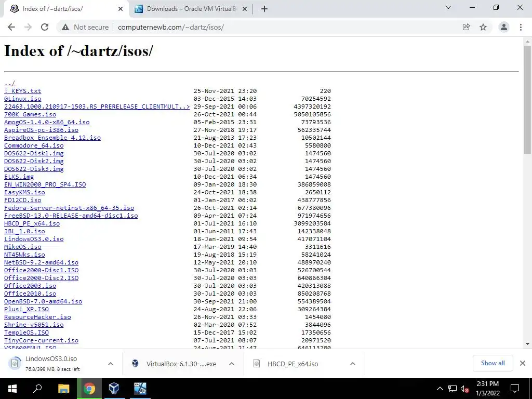
Task: Click the DOS622-Disk1.img link
Action: pyautogui.click(x=34, y=153)
